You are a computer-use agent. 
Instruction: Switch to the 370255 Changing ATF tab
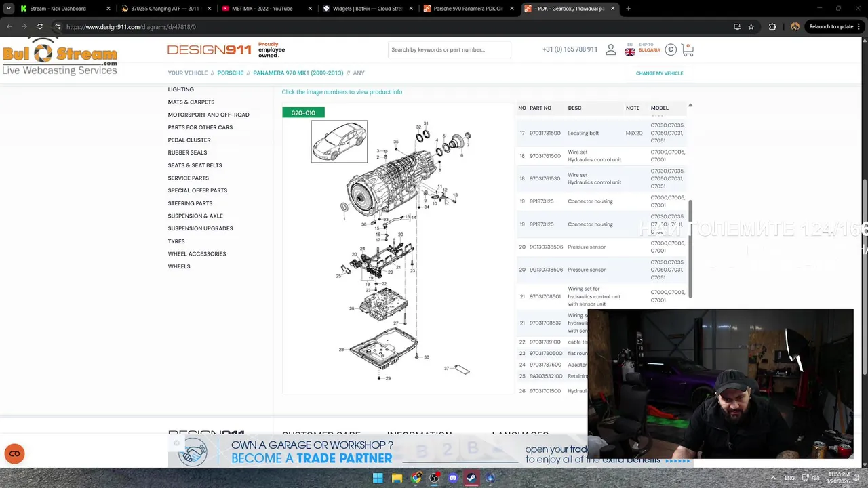pos(165,9)
